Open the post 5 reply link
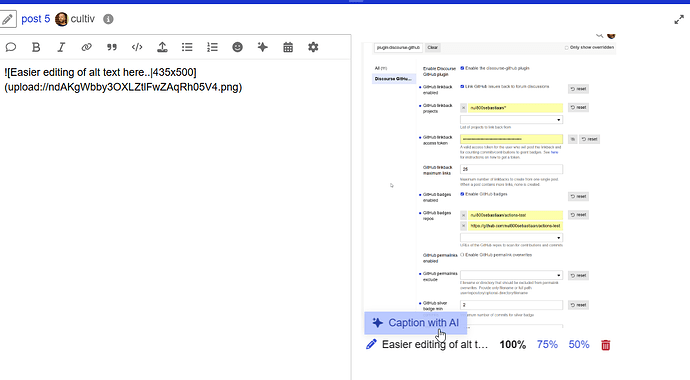Screen dimensions: 690x380 (36, 19)
